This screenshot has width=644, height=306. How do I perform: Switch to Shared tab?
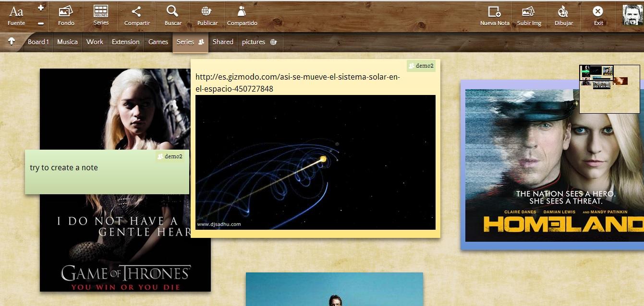(223, 42)
